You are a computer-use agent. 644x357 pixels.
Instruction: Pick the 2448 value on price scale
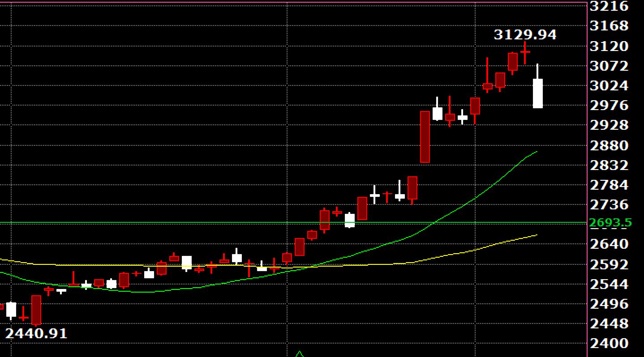tap(609, 323)
